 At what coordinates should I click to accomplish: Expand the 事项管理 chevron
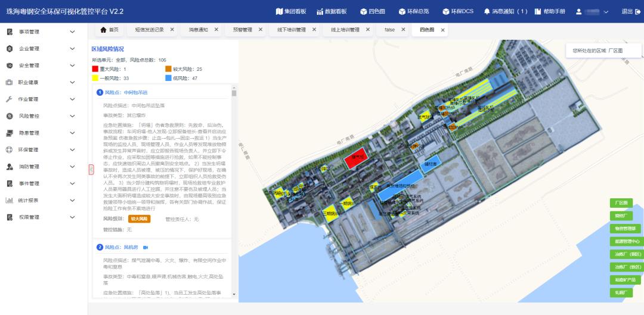(x=72, y=32)
